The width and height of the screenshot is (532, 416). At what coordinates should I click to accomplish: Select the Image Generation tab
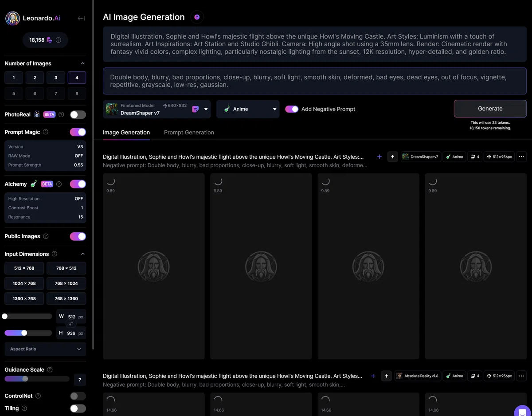click(x=126, y=133)
